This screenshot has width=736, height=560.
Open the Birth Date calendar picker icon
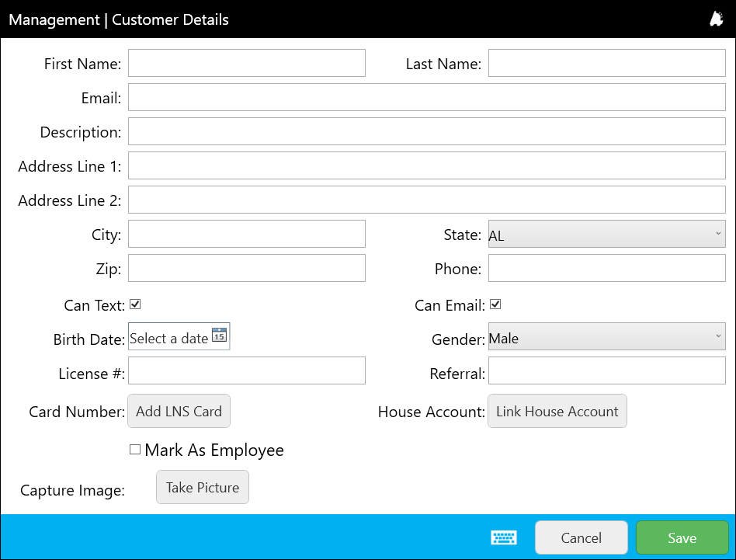click(219, 336)
